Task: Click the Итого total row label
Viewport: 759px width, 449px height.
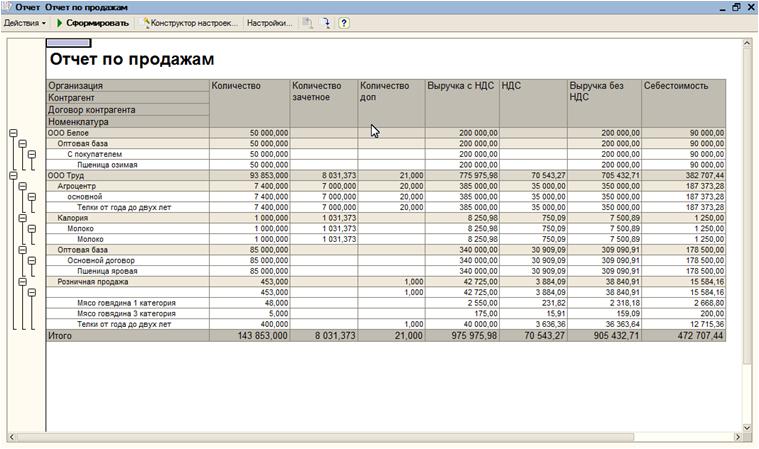Action: [x=60, y=336]
